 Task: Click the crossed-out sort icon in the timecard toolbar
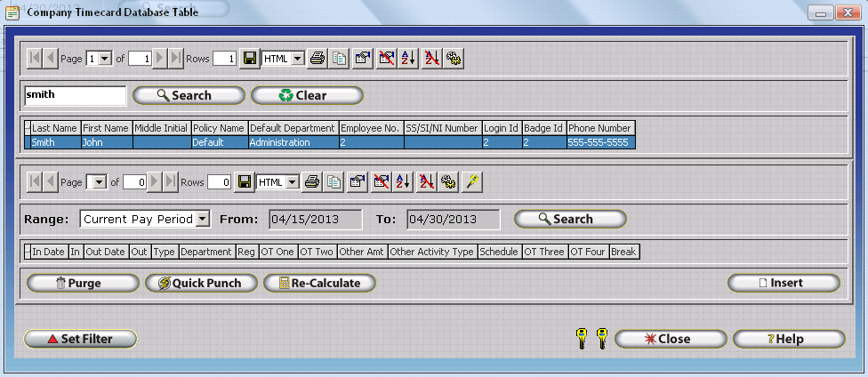point(427,181)
